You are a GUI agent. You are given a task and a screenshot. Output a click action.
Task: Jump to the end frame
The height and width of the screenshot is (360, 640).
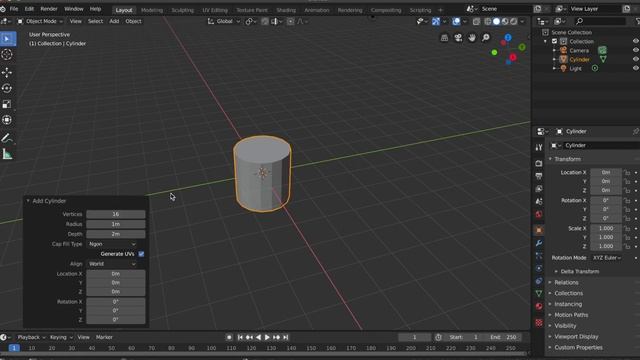(x=286, y=338)
